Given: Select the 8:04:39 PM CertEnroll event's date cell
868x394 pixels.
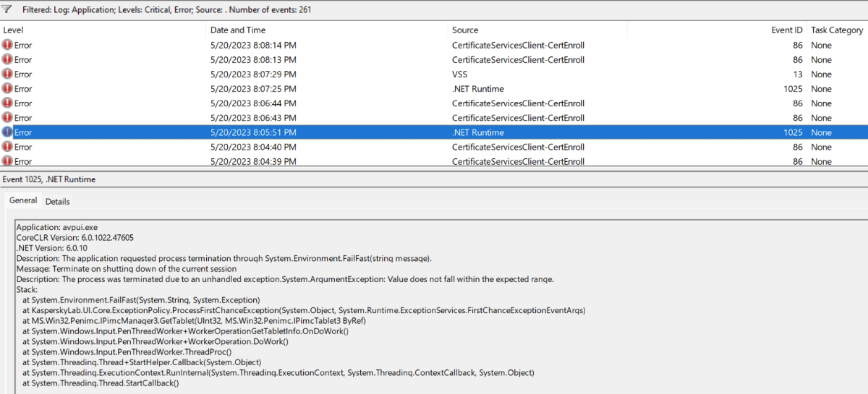Looking at the screenshot, I should [253, 161].
